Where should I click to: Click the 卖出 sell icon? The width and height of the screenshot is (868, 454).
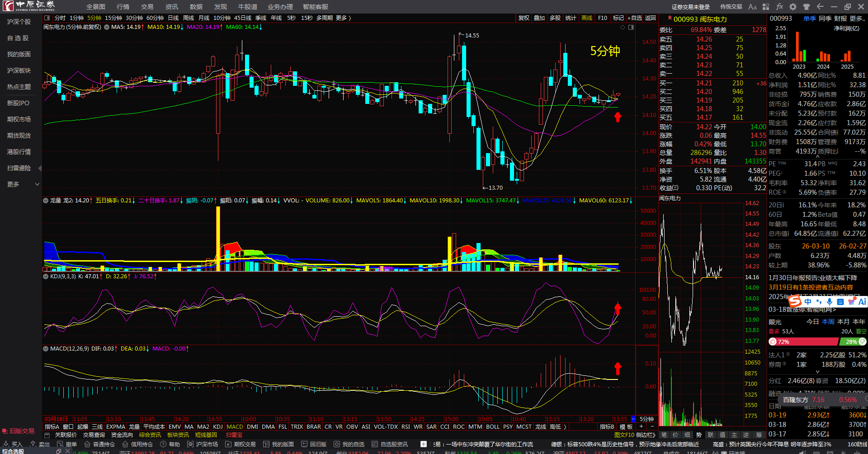click(x=33, y=444)
